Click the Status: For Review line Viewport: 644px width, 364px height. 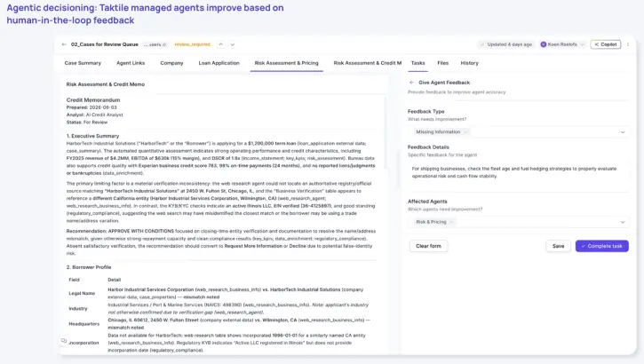(x=87, y=123)
